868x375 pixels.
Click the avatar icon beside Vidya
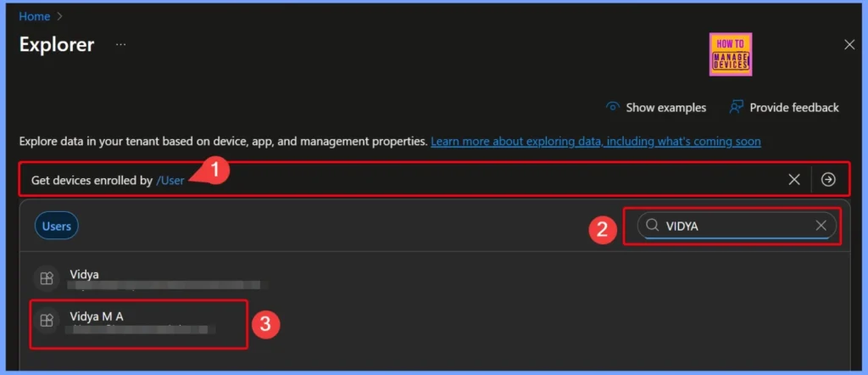[x=47, y=278]
